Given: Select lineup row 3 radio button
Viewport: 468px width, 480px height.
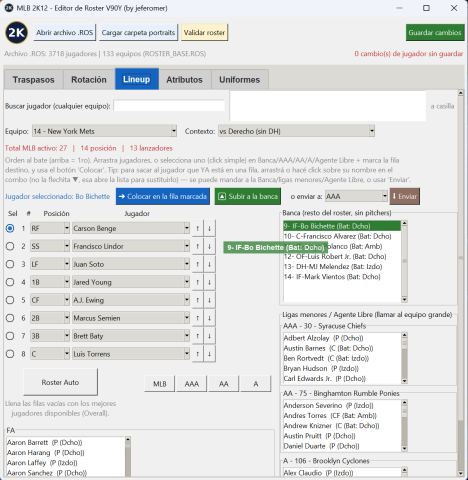Looking at the screenshot, I should click(x=10, y=264).
